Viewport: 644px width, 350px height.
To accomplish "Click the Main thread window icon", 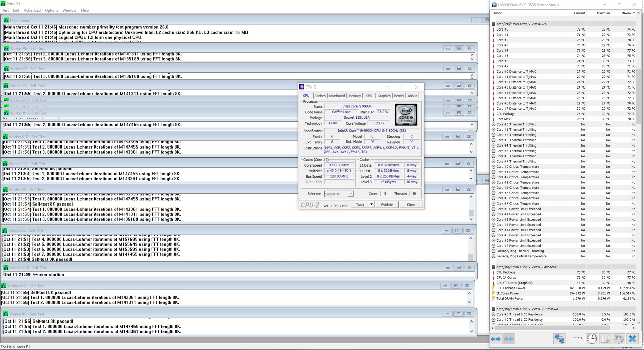I will tap(6, 20).
